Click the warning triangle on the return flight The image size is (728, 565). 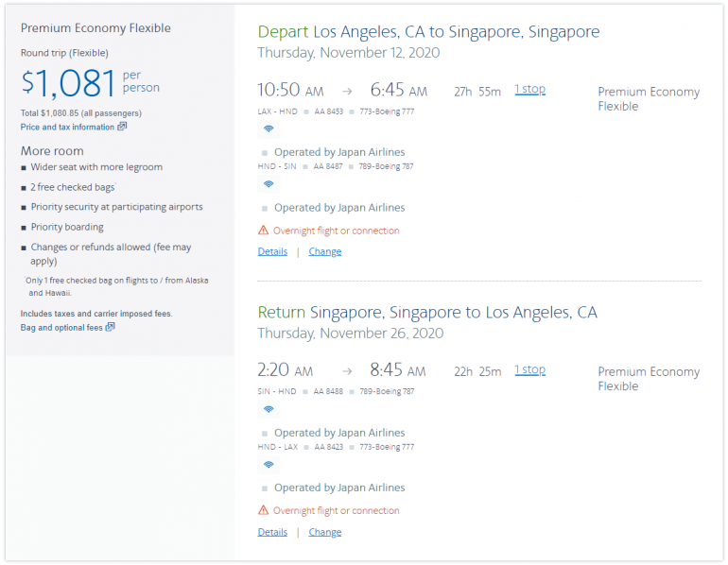(264, 511)
